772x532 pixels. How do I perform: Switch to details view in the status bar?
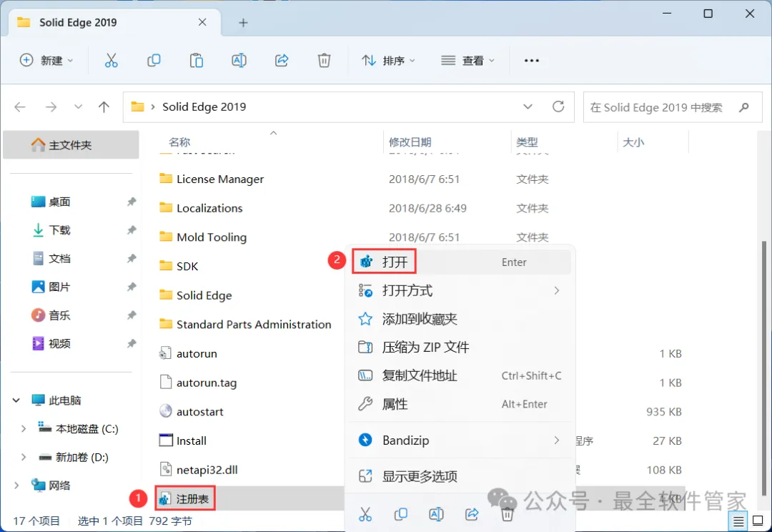[x=738, y=521]
